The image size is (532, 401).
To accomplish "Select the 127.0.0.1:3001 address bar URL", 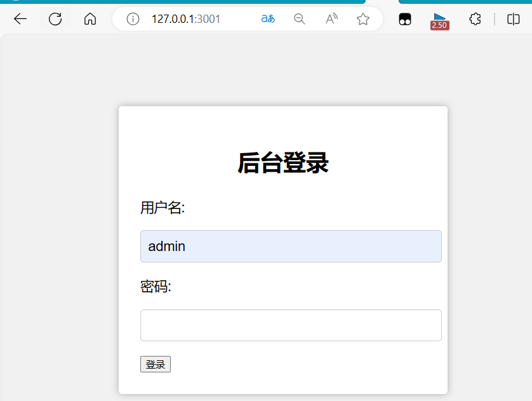I will tap(186, 19).
